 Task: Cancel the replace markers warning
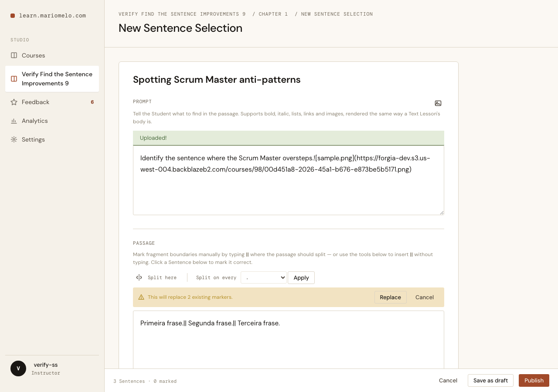pyautogui.click(x=425, y=297)
